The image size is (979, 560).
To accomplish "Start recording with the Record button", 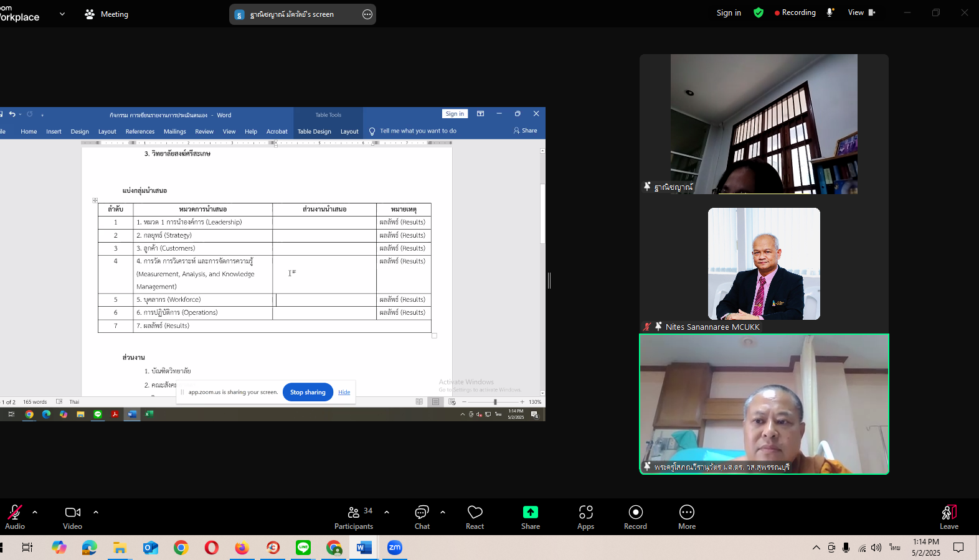I will click(635, 517).
